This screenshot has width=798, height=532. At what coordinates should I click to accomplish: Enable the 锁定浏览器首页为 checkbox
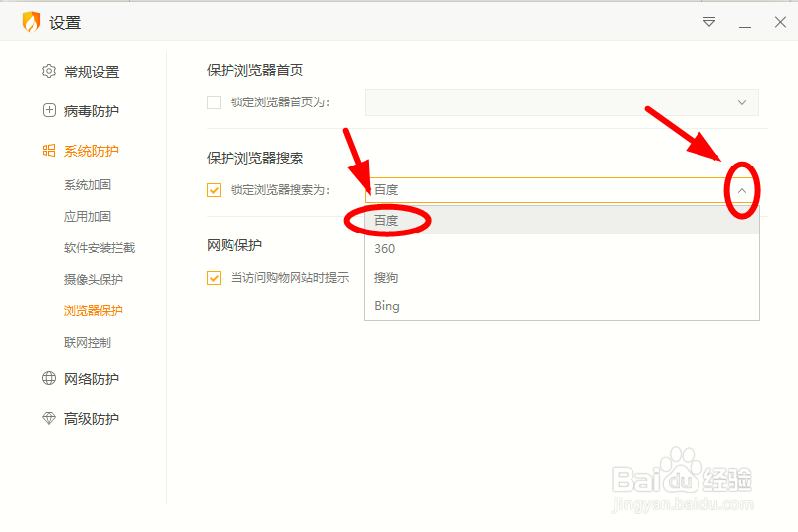tap(214, 102)
